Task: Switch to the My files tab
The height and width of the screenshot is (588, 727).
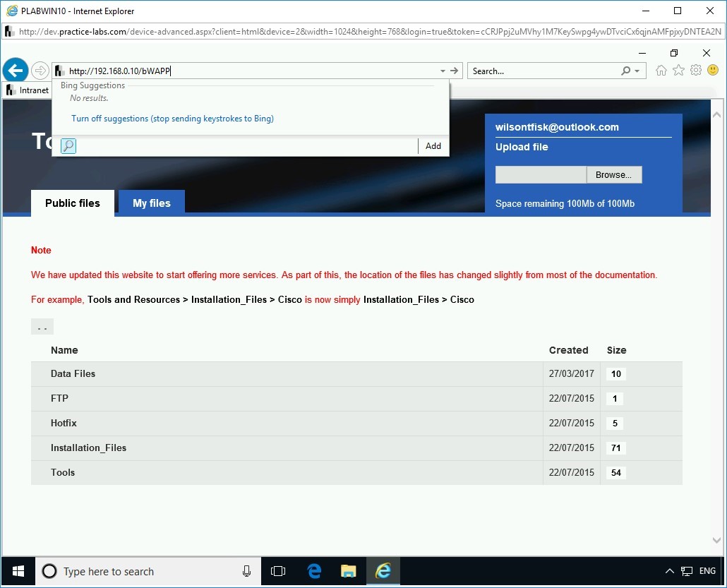Action: coord(151,203)
